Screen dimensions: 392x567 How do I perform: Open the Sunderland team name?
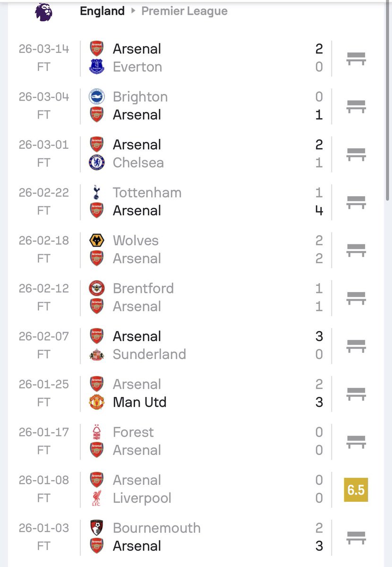[149, 354]
